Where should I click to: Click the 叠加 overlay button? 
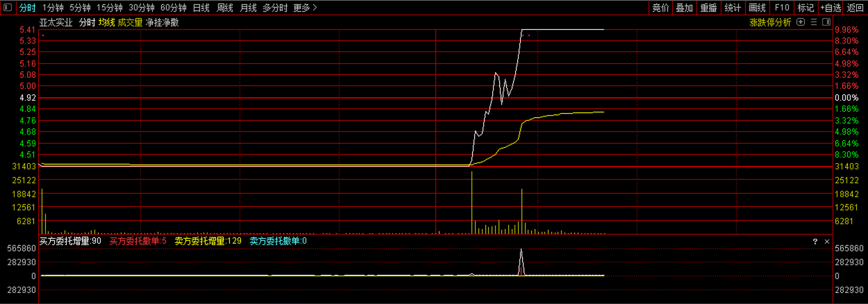(684, 8)
